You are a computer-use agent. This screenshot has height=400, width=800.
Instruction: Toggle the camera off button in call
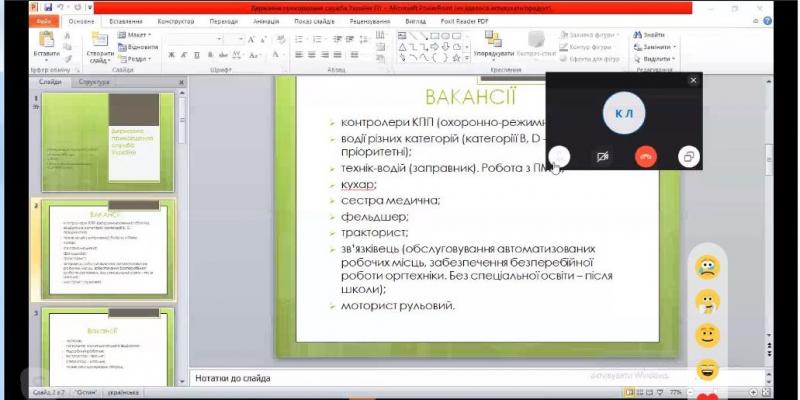603,156
